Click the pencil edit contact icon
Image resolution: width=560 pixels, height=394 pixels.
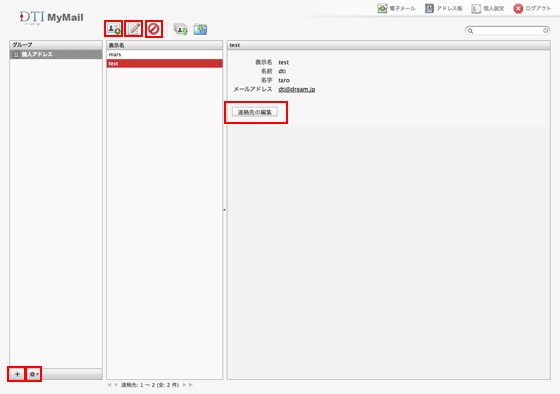tap(134, 29)
